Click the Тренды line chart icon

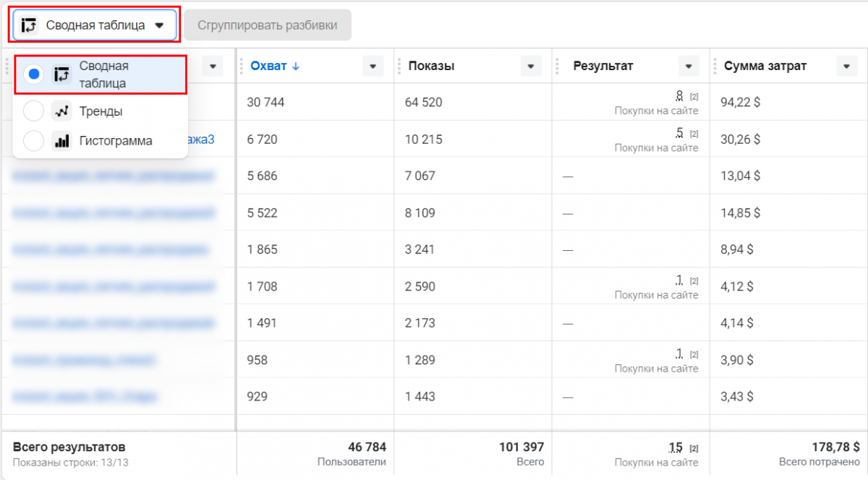(x=61, y=111)
